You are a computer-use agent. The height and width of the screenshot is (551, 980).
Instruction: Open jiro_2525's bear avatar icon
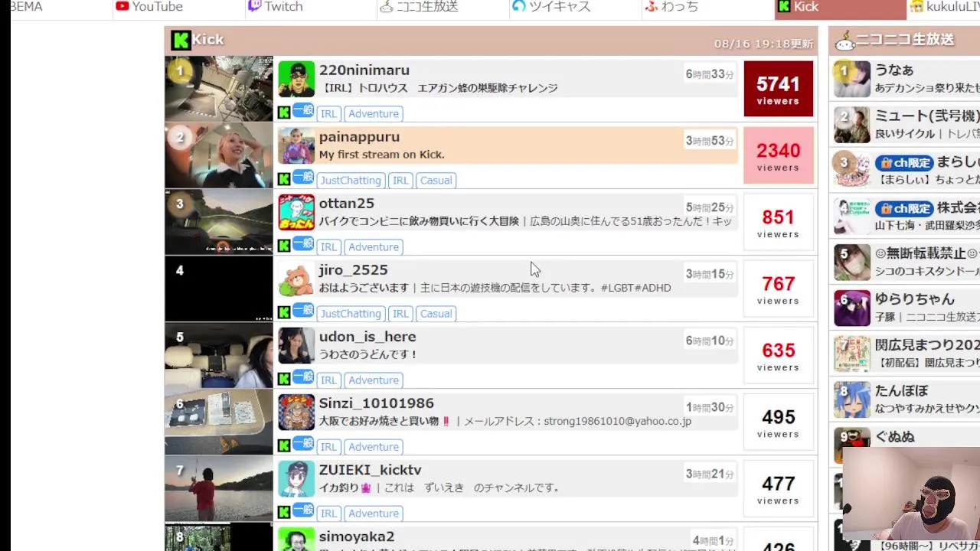(x=296, y=279)
